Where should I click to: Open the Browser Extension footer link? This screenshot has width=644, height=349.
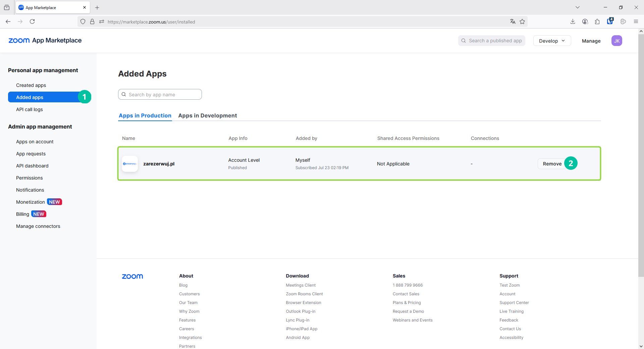(304, 303)
